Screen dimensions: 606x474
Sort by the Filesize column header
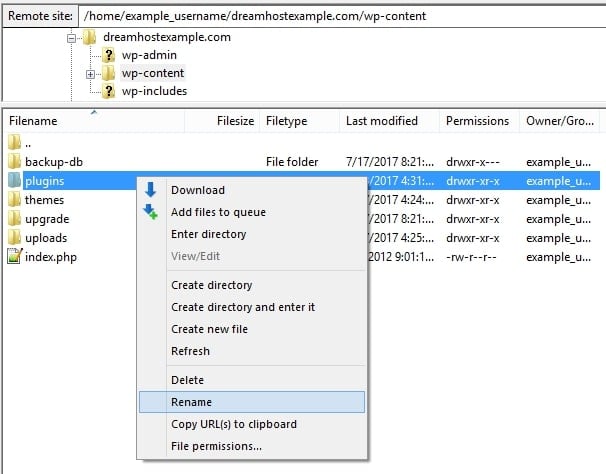point(222,121)
